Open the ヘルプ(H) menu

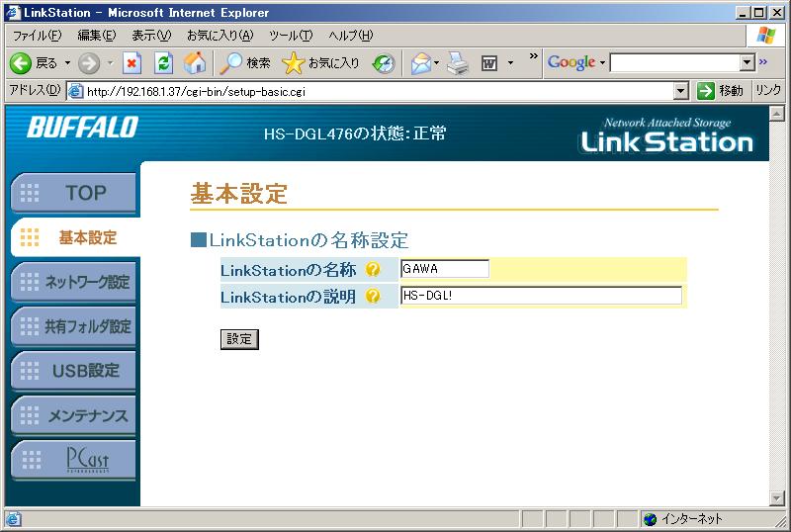(351, 36)
